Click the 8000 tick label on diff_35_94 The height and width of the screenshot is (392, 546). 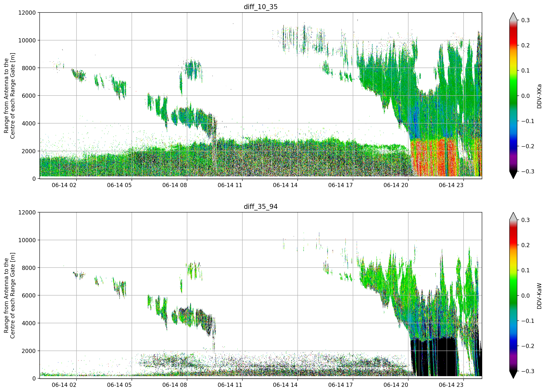click(x=29, y=268)
